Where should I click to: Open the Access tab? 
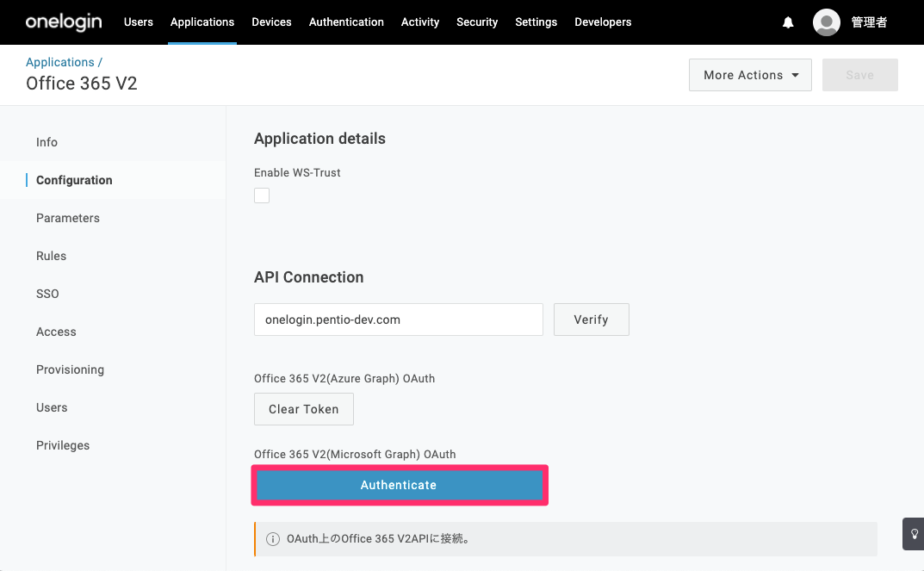[x=56, y=332]
